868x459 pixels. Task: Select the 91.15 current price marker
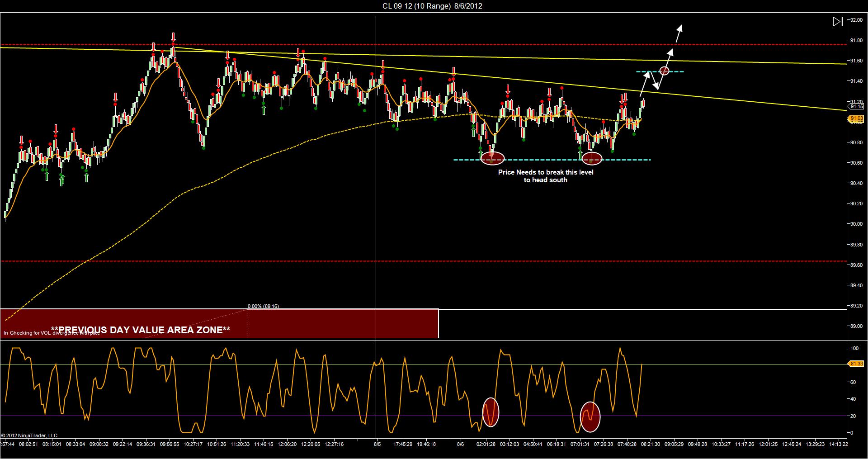click(856, 107)
